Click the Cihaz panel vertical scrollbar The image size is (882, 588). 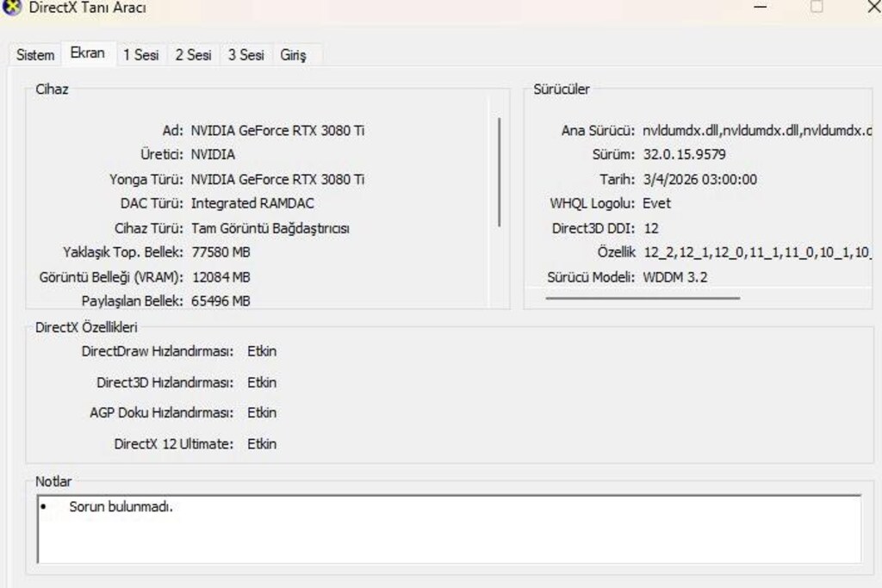pos(499,172)
